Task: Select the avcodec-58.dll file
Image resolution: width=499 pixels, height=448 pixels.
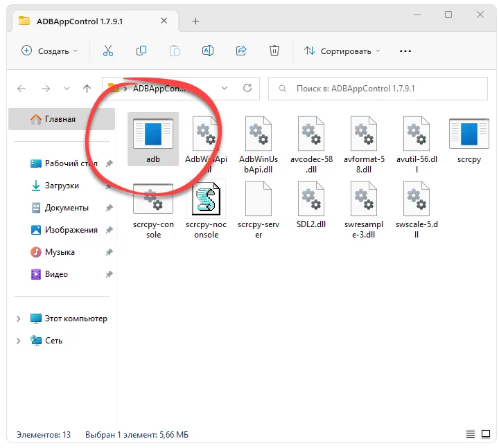Action: coord(311,145)
